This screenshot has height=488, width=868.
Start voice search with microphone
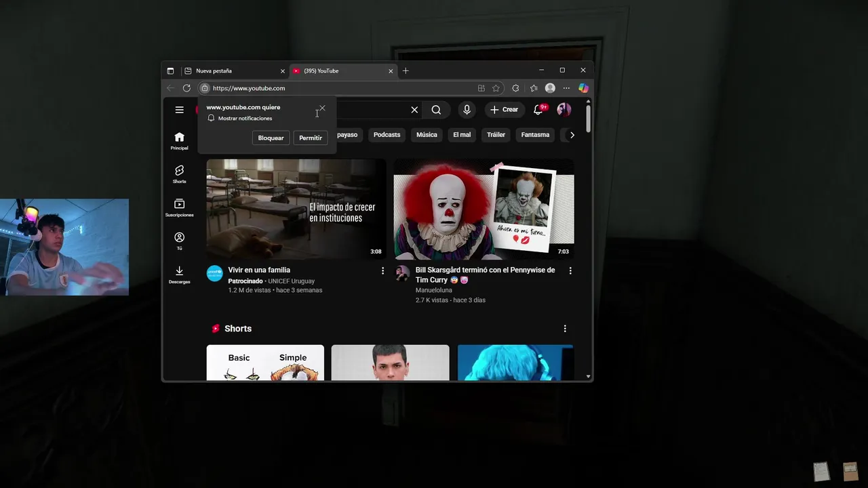click(x=467, y=110)
